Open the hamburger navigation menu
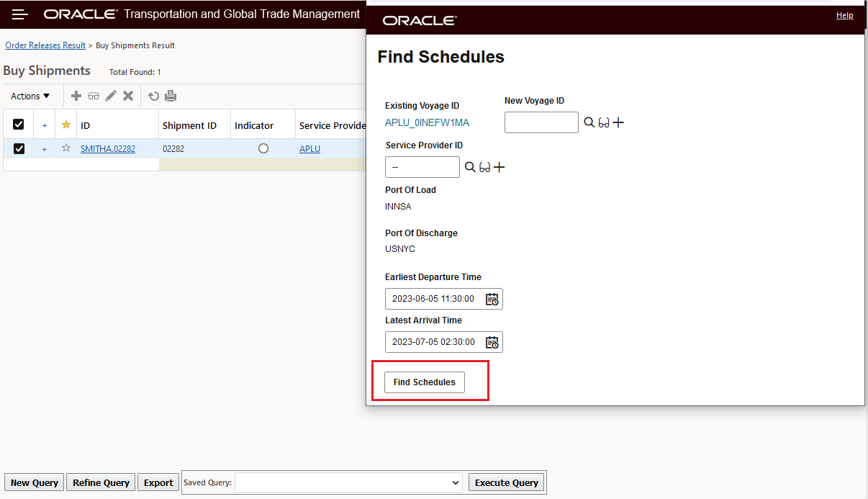 pyautogui.click(x=20, y=14)
